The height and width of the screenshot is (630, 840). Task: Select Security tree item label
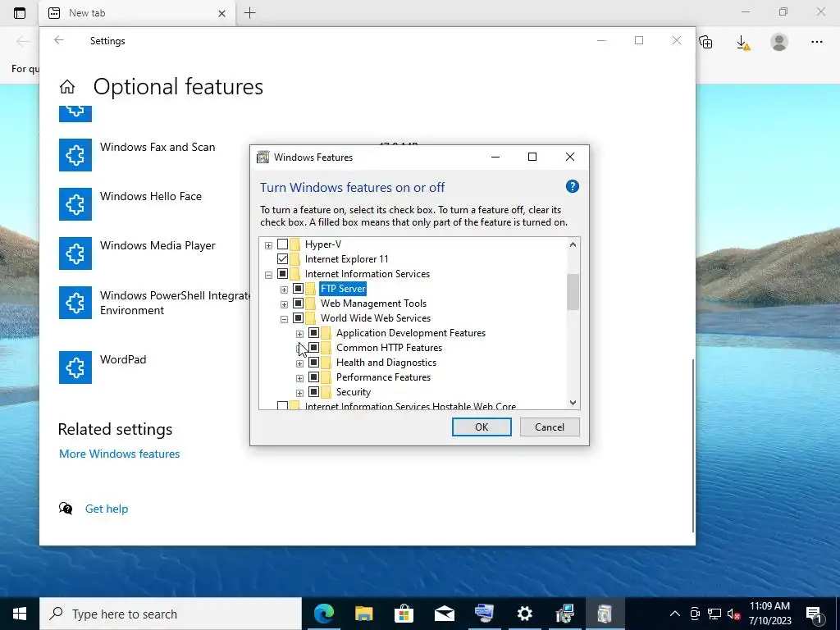[x=354, y=392]
